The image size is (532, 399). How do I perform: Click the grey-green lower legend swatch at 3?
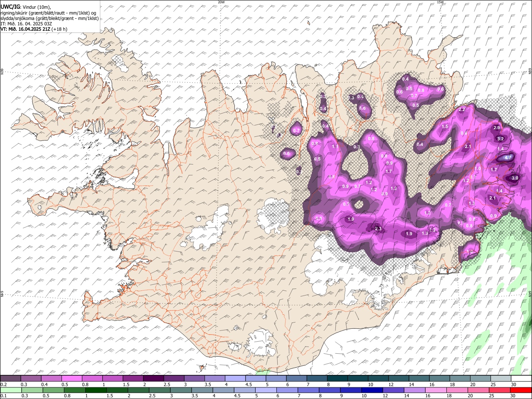pos(181,390)
